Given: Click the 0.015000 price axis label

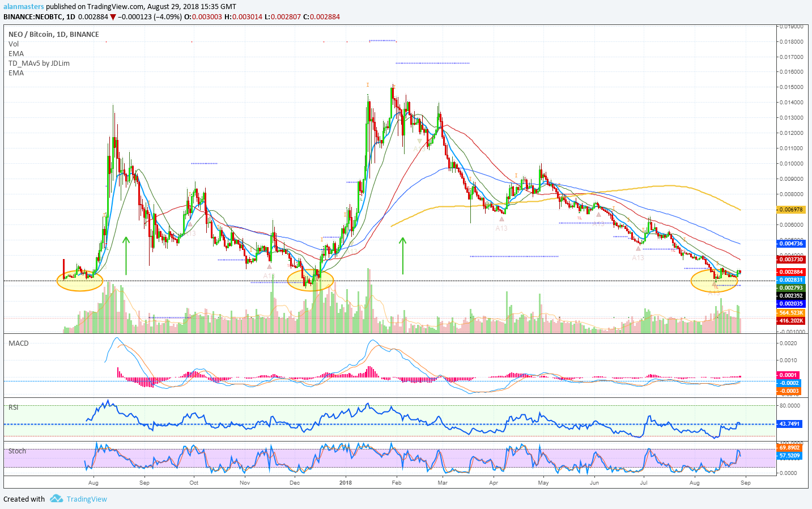Looking at the screenshot, I should (x=791, y=87).
